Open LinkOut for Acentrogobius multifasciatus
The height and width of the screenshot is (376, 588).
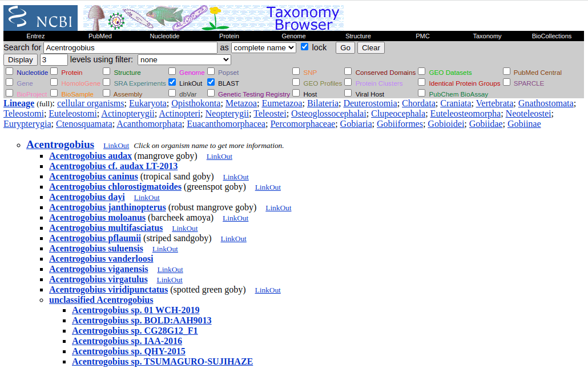[x=185, y=229]
